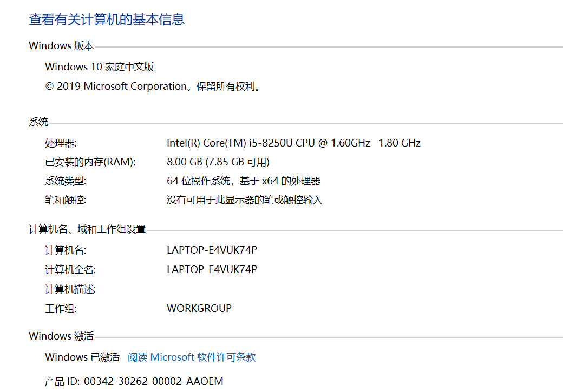Click the 计算机描述: label
This screenshot has width=563, height=392.
70,289
